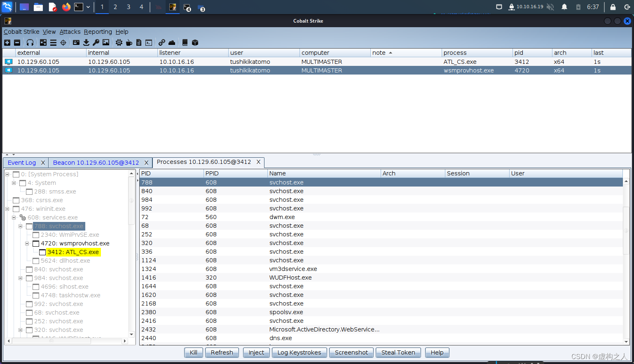Click the Disconnect minus toolbar icon
The height and width of the screenshot is (364, 634).
[17, 42]
